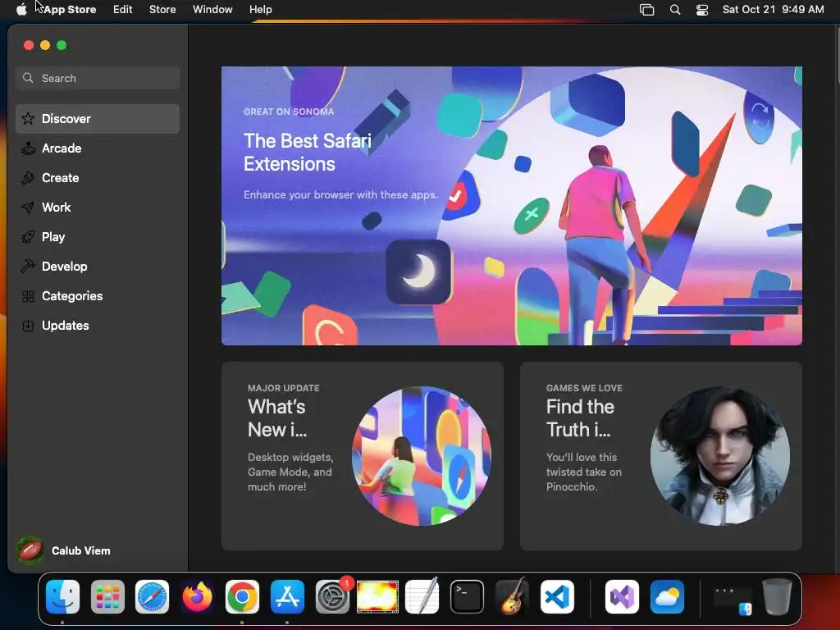Launch Google Chrome from the Dock
The width and height of the screenshot is (840, 630).
[242, 597]
